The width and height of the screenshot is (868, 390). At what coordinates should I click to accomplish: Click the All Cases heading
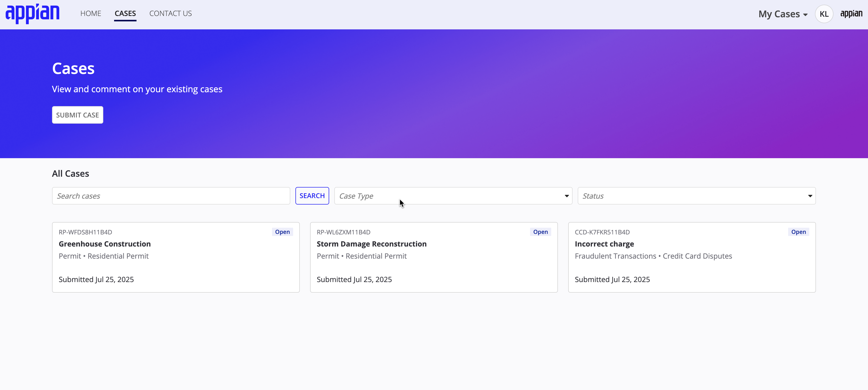coord(70,174)
